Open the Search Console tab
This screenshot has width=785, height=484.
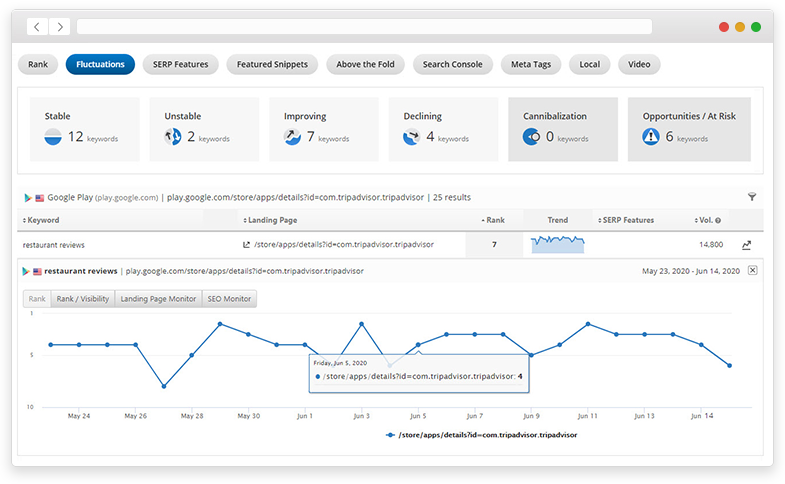(x=452, y=65)
